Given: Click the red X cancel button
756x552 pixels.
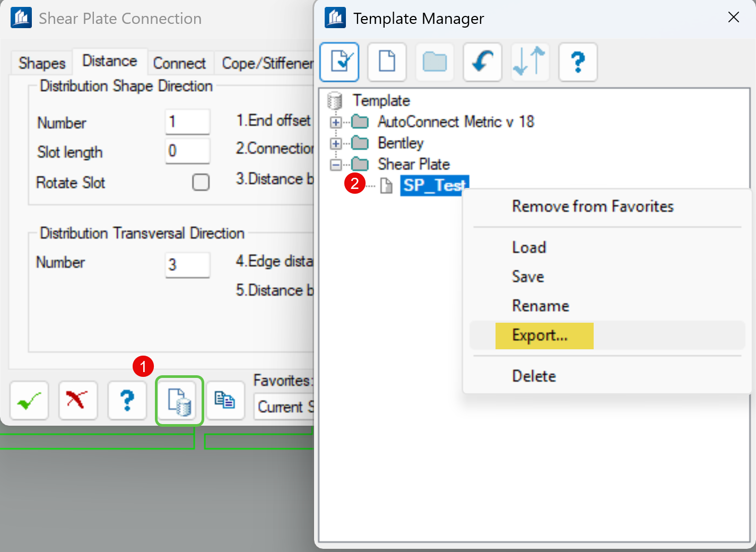Looking at the screenshot, I should pyautogui.click(x=78, y=401).
